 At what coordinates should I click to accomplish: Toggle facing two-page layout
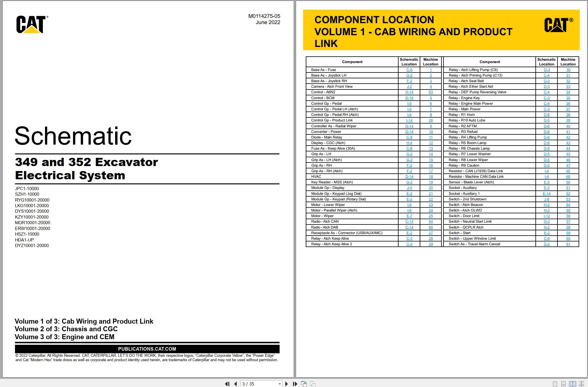pyautogui.click(x=572, y=384)
